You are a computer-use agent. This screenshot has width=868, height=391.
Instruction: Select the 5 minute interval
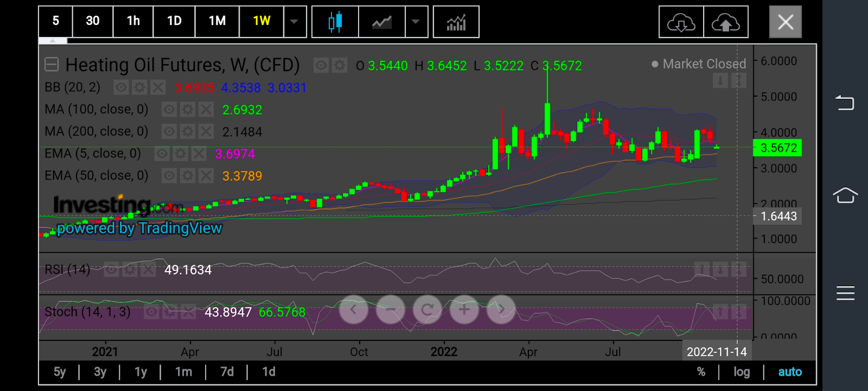coord(56,22)
